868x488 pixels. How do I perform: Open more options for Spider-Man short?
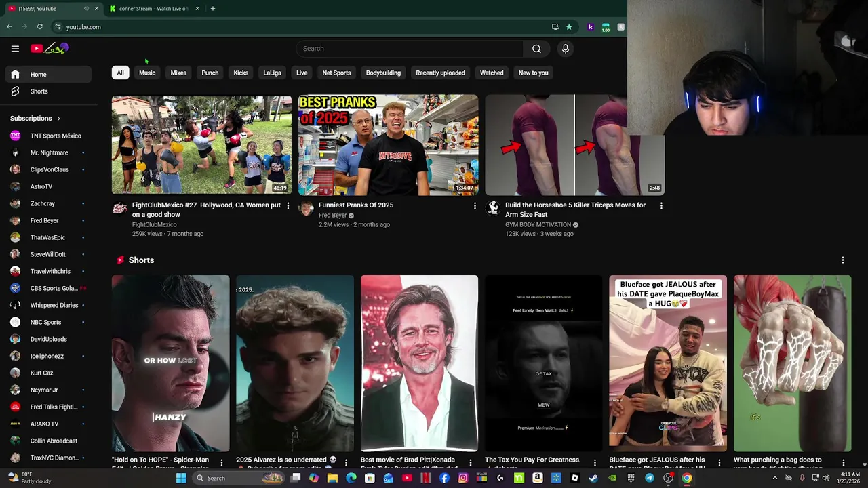pyautogui.click(x=222, y=462)
